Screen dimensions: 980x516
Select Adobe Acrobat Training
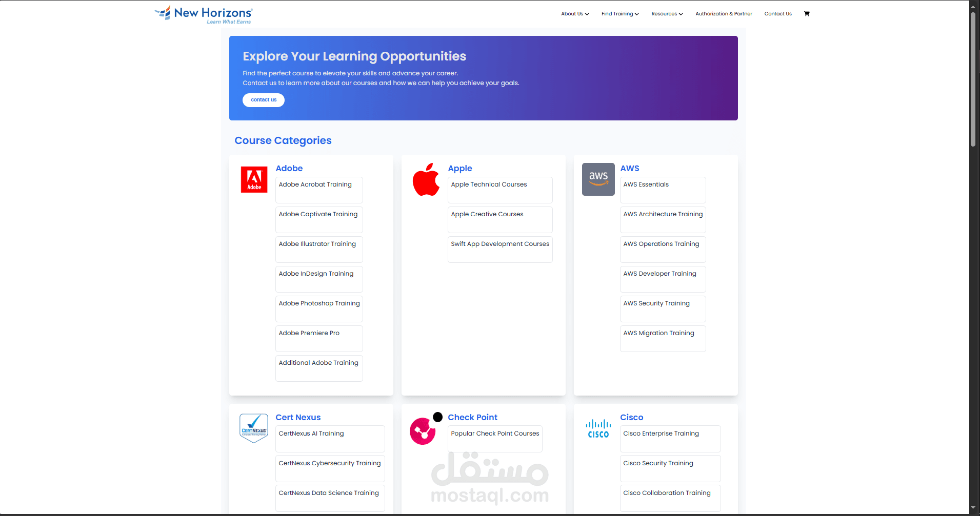pos(319,190)
